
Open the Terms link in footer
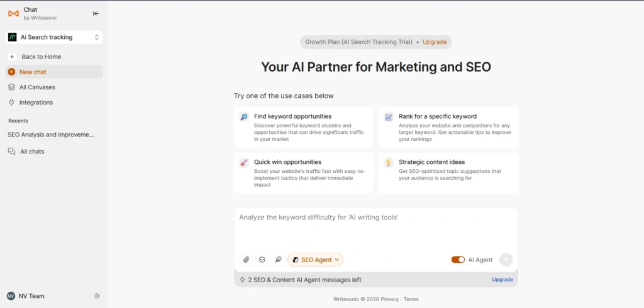click(x=411, y=299)
